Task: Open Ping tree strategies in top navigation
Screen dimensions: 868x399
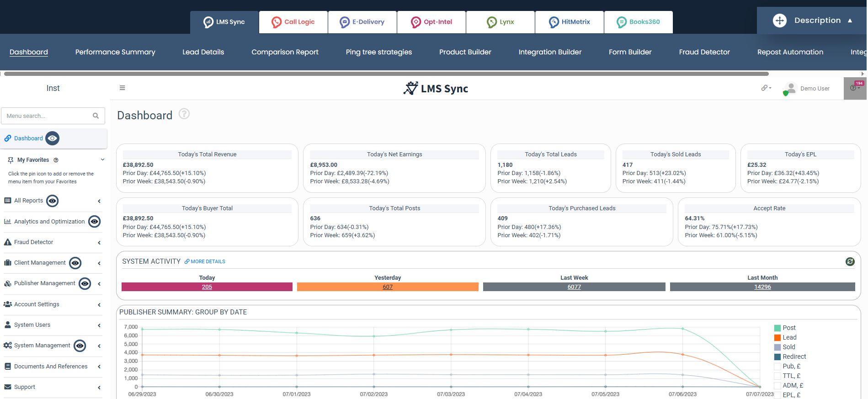Action: [x=379, y=52]
